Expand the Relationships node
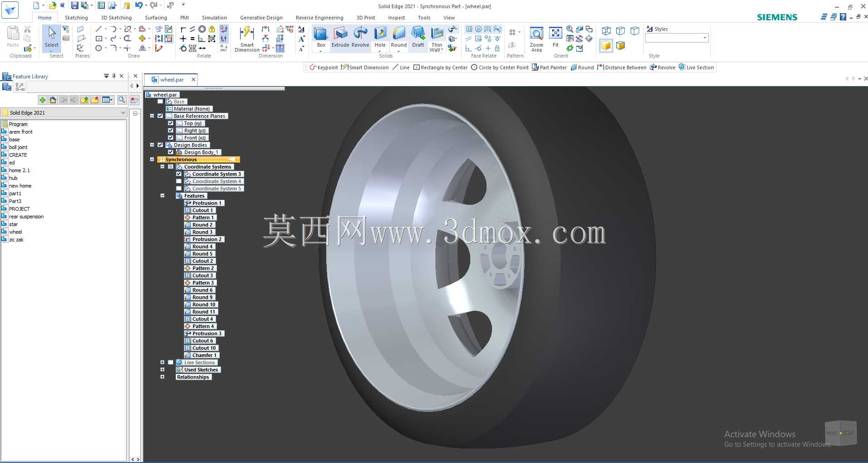This screenshot has height=463, width=868. tap(162, 377)
